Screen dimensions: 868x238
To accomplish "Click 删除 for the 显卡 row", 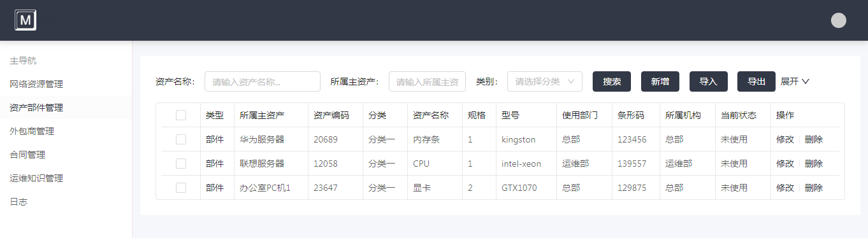I will [x=814, y=188].
